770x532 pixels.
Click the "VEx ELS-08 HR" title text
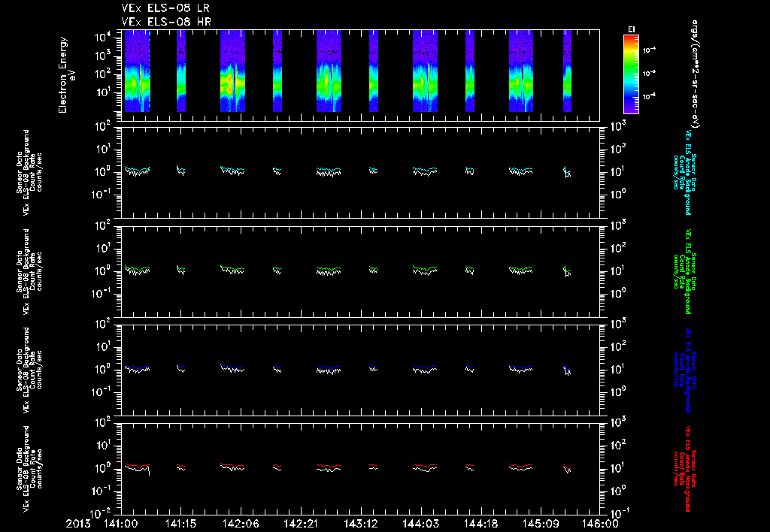click(x=166, y=22)
